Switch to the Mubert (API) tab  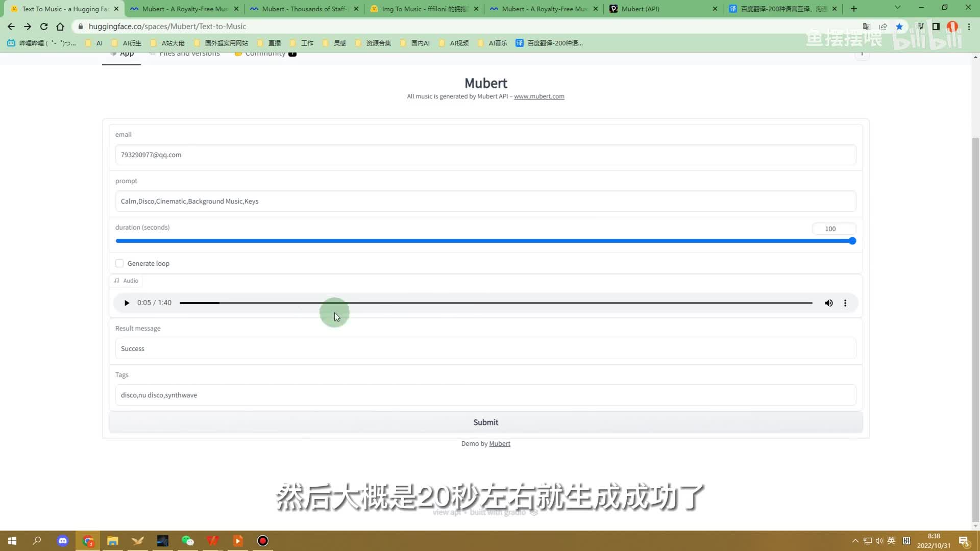[640, 9]
